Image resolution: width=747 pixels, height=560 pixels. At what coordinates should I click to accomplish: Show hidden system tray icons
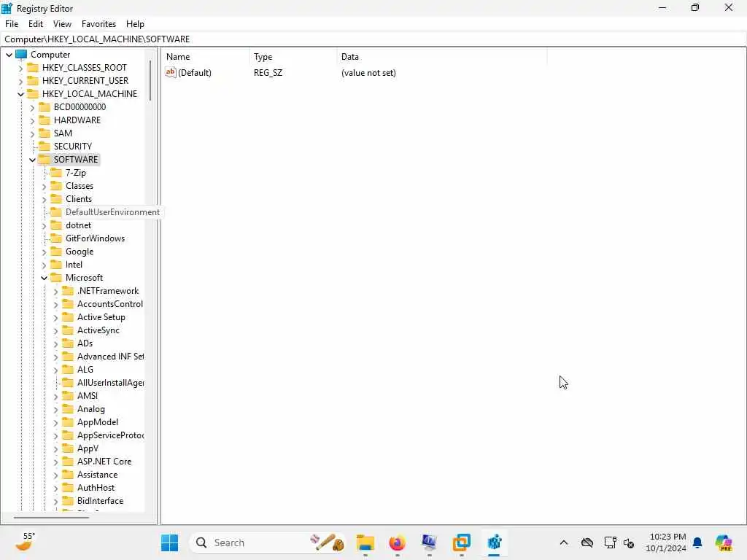pos(564,542)
